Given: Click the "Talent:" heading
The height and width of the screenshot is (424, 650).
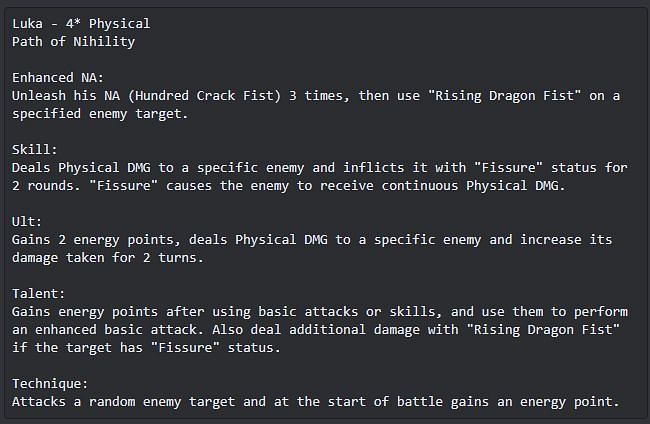Looking at the screenshot, I should pyautogui.click(x=38, y=294).
